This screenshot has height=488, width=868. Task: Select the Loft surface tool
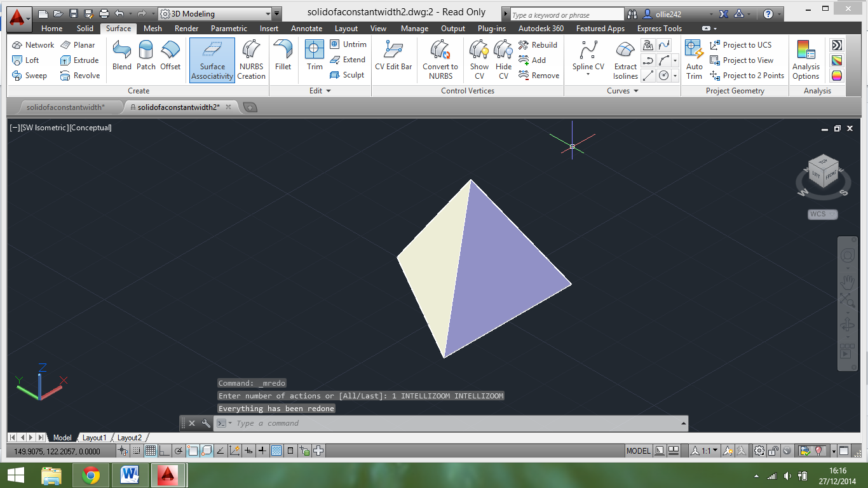[x=25, y=60]
